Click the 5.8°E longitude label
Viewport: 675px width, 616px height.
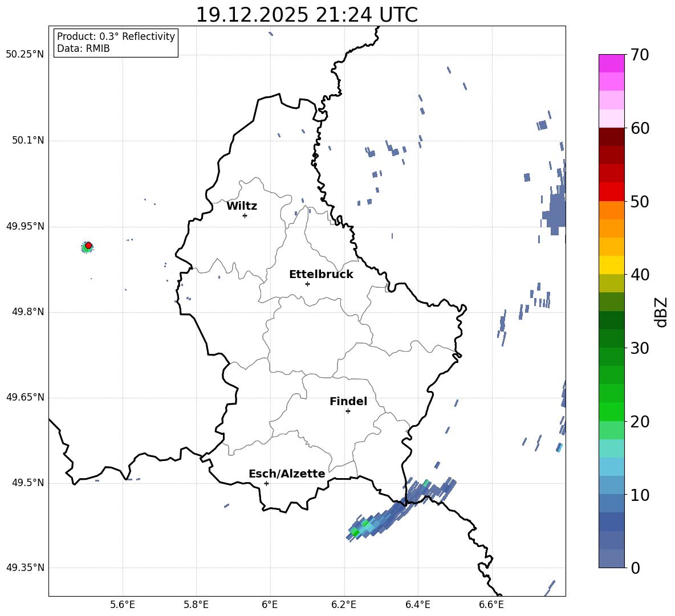point(196,605)
